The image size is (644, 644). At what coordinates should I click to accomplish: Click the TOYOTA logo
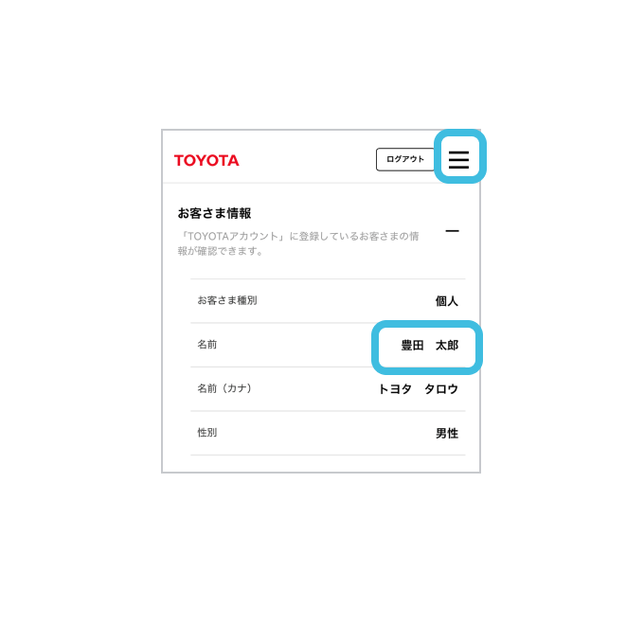click(206, 160)
